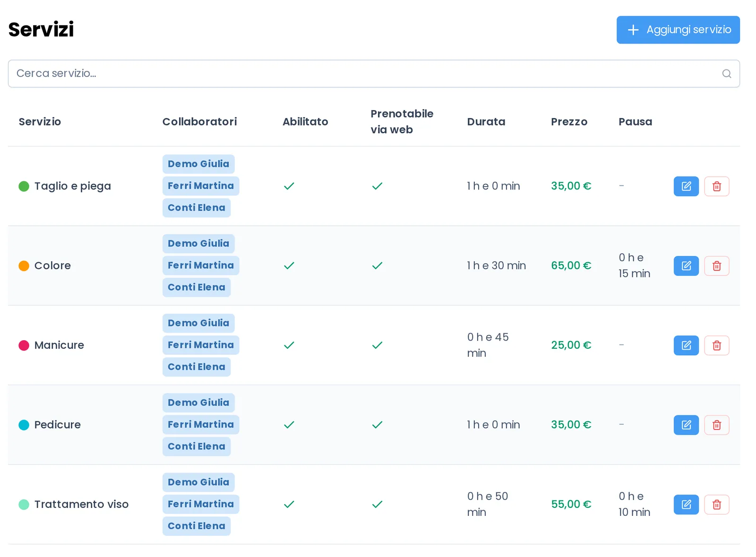Click the 65,00 € price

[x=571, y=266]
